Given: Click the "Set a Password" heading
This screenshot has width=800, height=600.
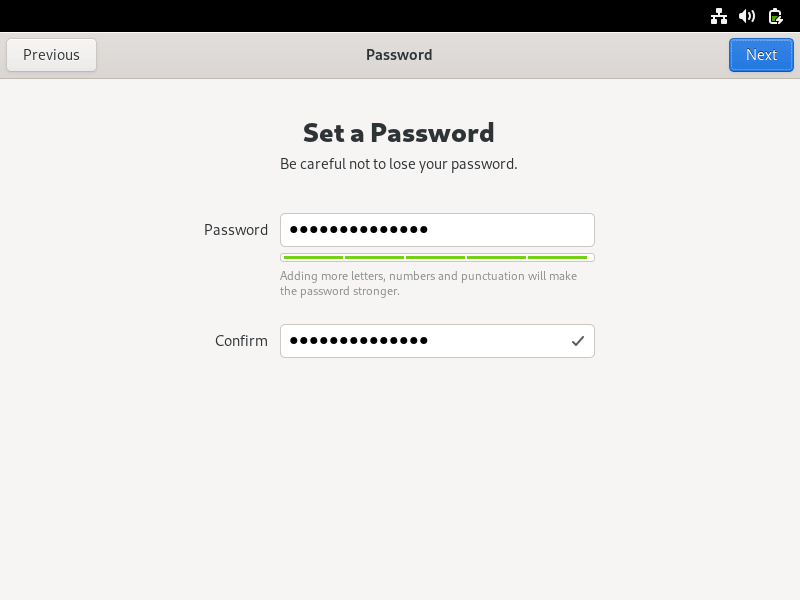Looking at the screenshot, I should [x=399, y=133].
